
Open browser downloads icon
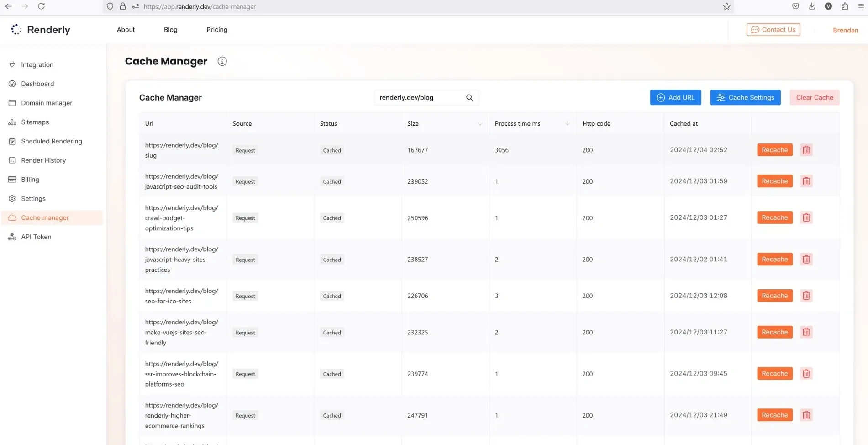pos(811,6)
